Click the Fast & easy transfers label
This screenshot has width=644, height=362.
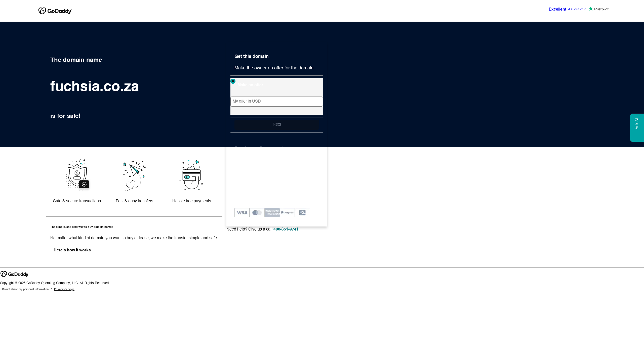click(134, 201)
